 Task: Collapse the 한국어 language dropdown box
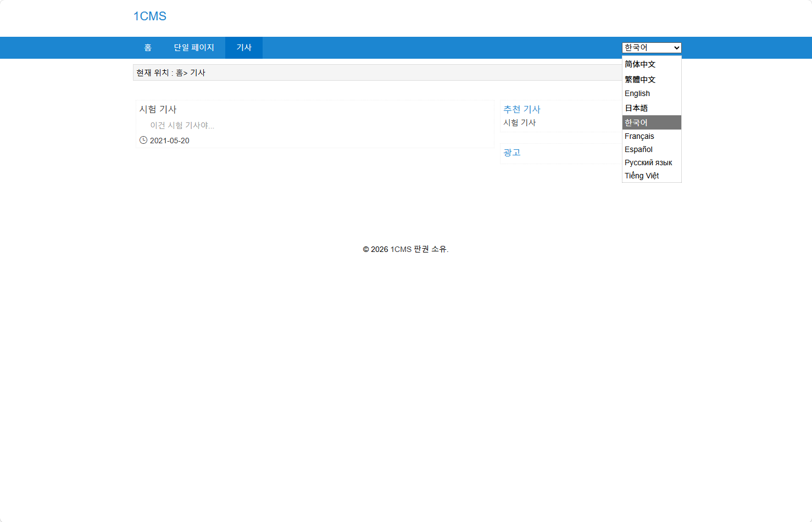coord(652,48)
